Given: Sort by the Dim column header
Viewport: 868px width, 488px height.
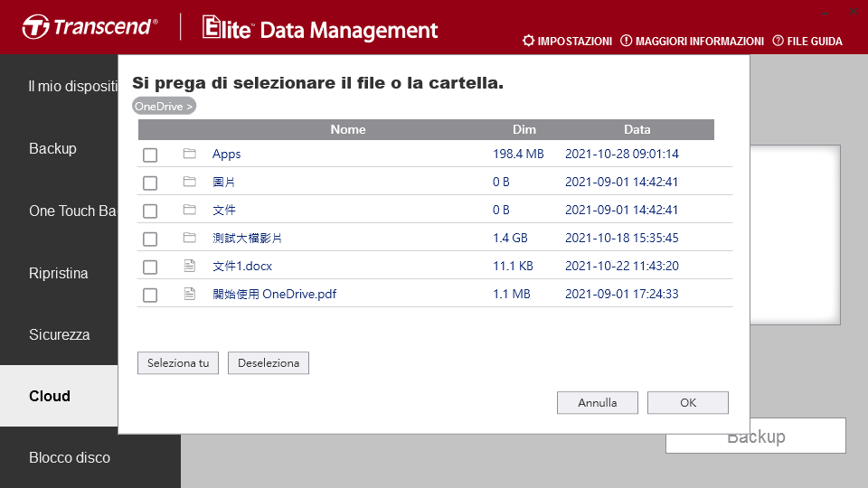Looking at the screenshot, I should [524, 129].
